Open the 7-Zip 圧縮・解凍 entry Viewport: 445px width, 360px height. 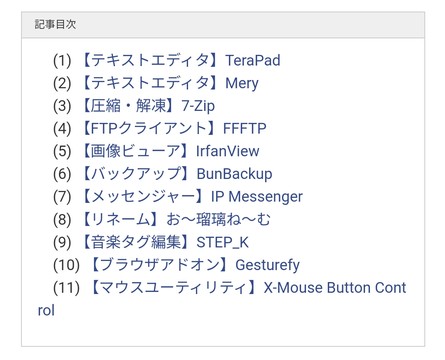point(148,106)
